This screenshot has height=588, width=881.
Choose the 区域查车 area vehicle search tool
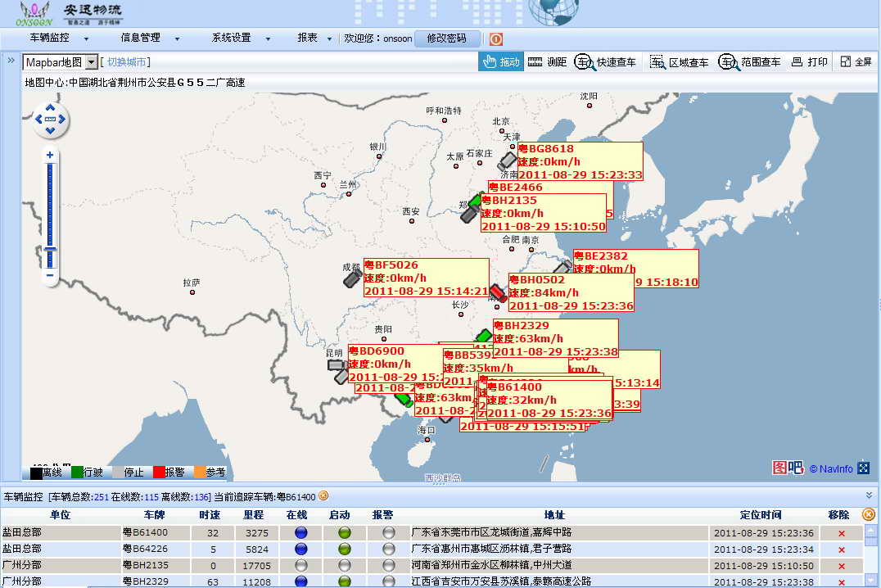coord(679,62)
